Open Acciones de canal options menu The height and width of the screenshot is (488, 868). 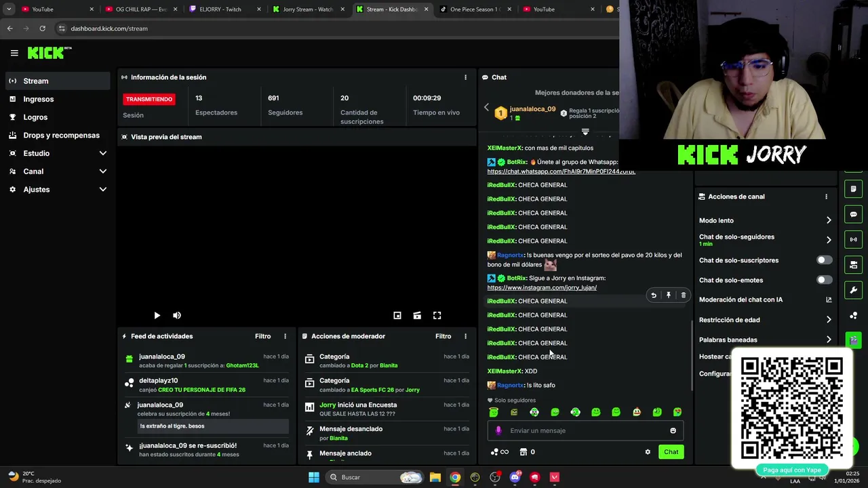click(826, 197)
